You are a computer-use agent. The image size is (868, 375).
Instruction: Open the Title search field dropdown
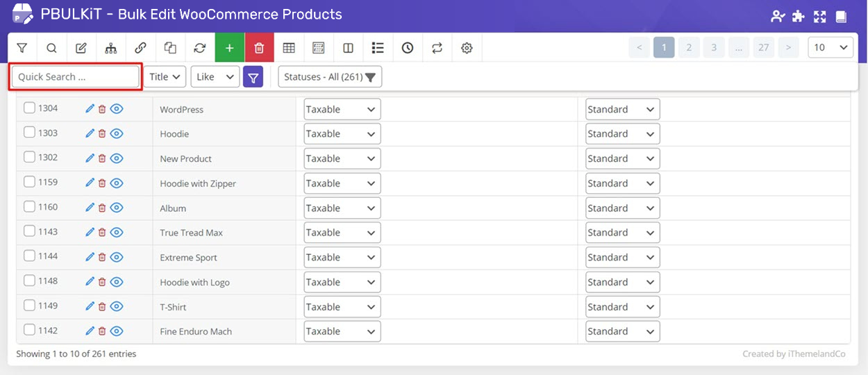(165, 76)
